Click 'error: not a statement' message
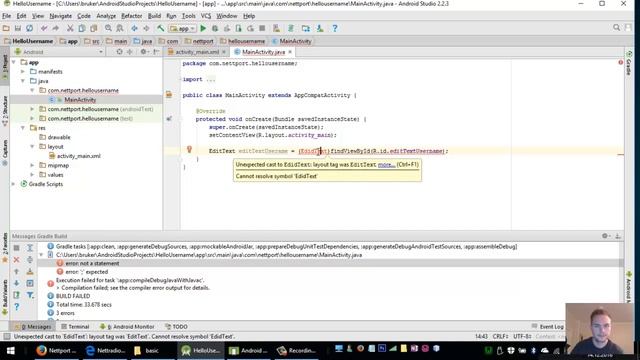This screenshot has width=640, height=360. [92, 263]
